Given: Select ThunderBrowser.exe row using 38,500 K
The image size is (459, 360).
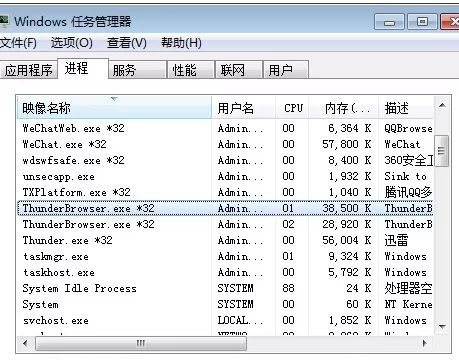Looking at the screenshot, I should pyautogui.click(x=225, y=208).
